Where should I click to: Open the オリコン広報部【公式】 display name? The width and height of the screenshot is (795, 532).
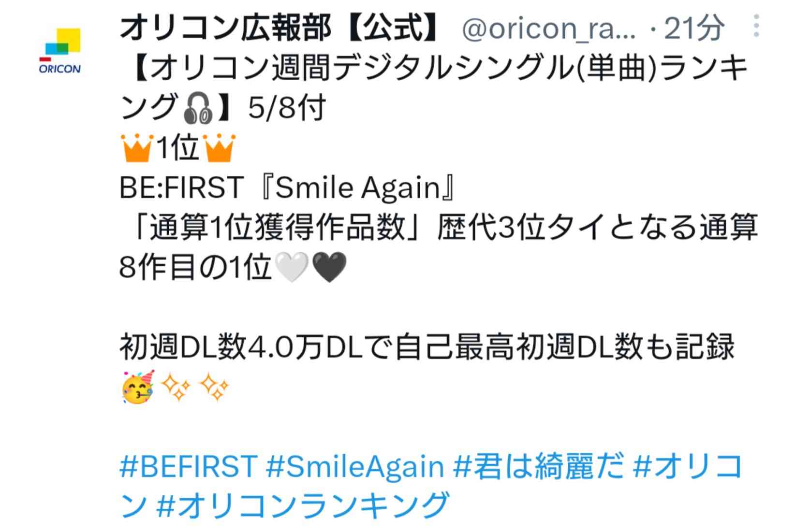tap(279, 28)
